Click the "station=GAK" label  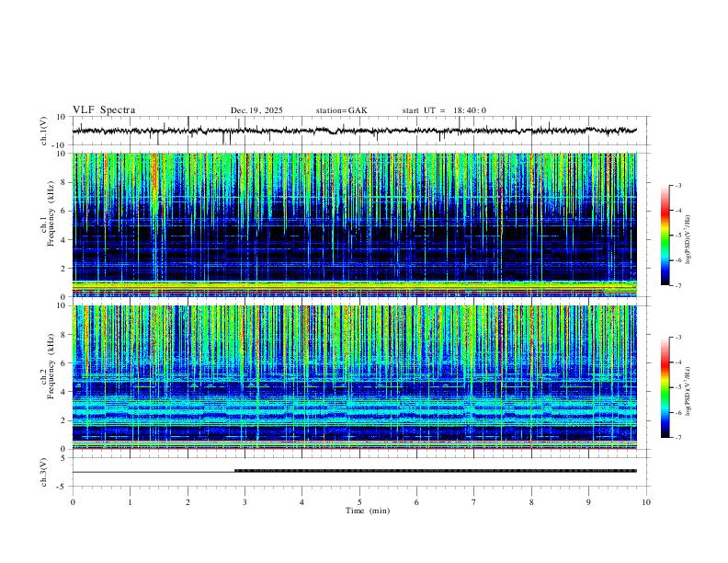coord(341,110)
